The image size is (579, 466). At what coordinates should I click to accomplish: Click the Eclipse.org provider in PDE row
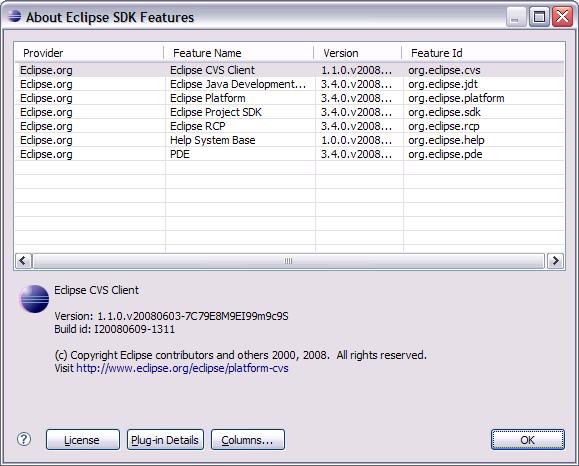tap(46, 154)
